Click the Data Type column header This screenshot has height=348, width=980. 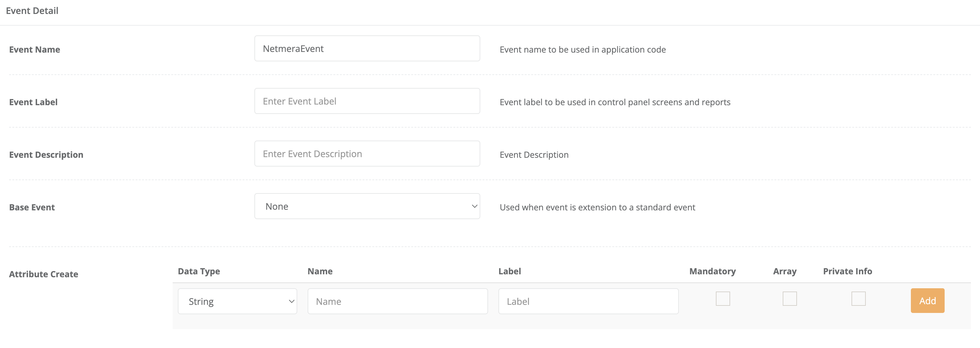click(x=199, y=271)
